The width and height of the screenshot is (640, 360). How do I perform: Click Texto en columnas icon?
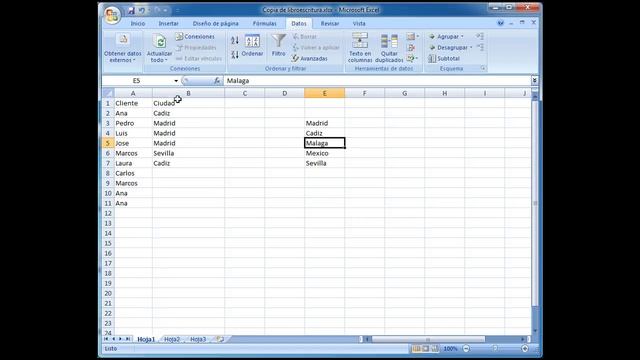(360, 41)
